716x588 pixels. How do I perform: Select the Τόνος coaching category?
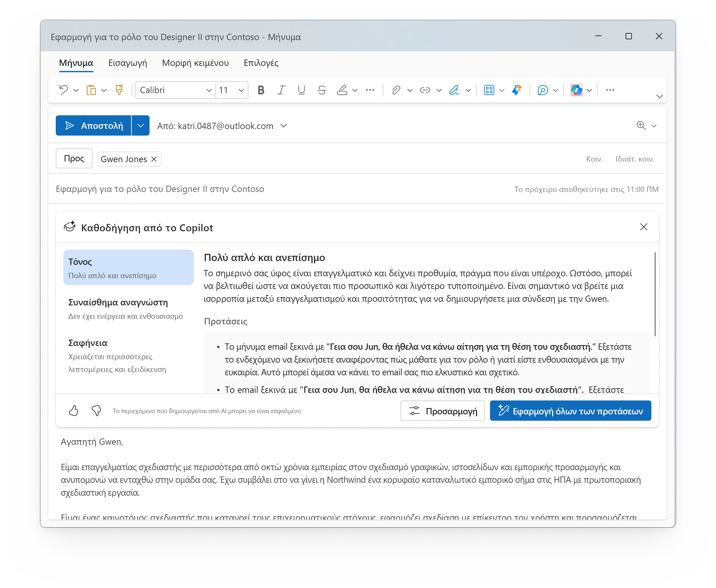[x=128, y=268]
